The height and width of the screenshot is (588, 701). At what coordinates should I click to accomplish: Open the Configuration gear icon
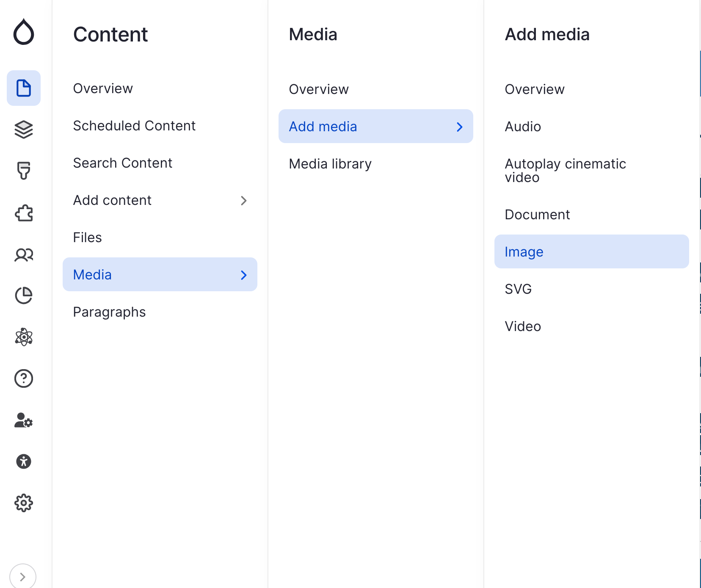[24, 503]
